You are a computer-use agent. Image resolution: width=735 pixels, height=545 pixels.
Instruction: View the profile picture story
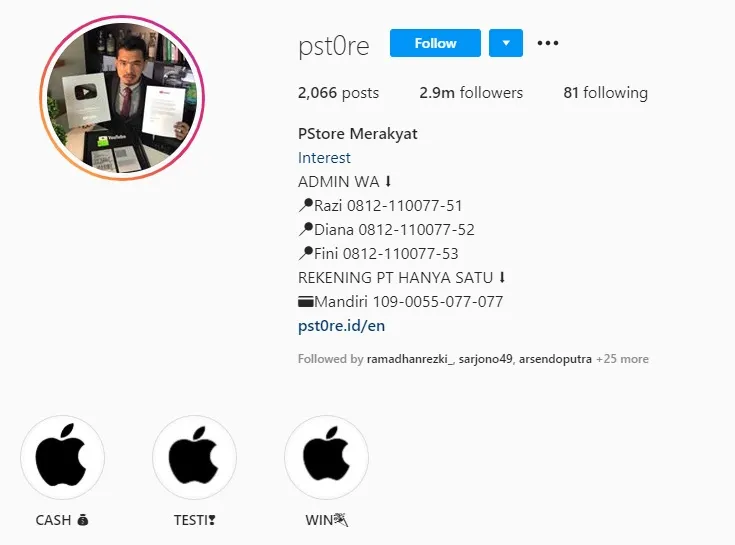click(x=122, y=97)
